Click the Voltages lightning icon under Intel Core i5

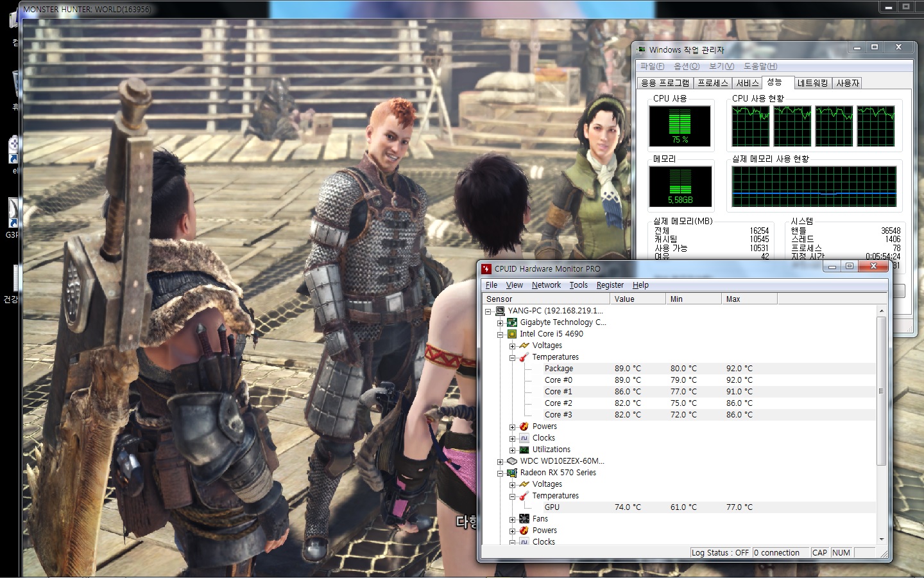coord(524,346)
